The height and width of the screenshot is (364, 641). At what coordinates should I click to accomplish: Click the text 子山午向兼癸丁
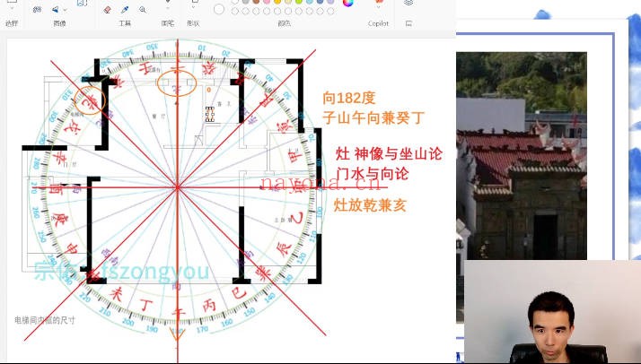373,118
